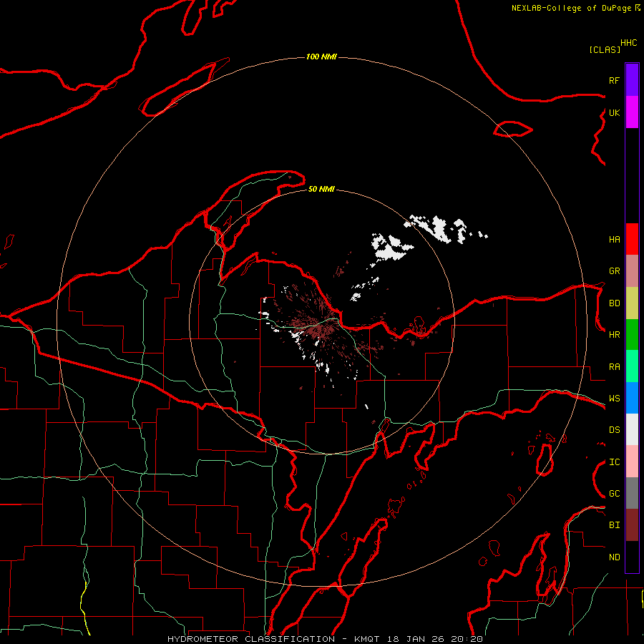Click the GR legend label
The width and height of the screenshot is (644, 644).
(x=614, y=271)
